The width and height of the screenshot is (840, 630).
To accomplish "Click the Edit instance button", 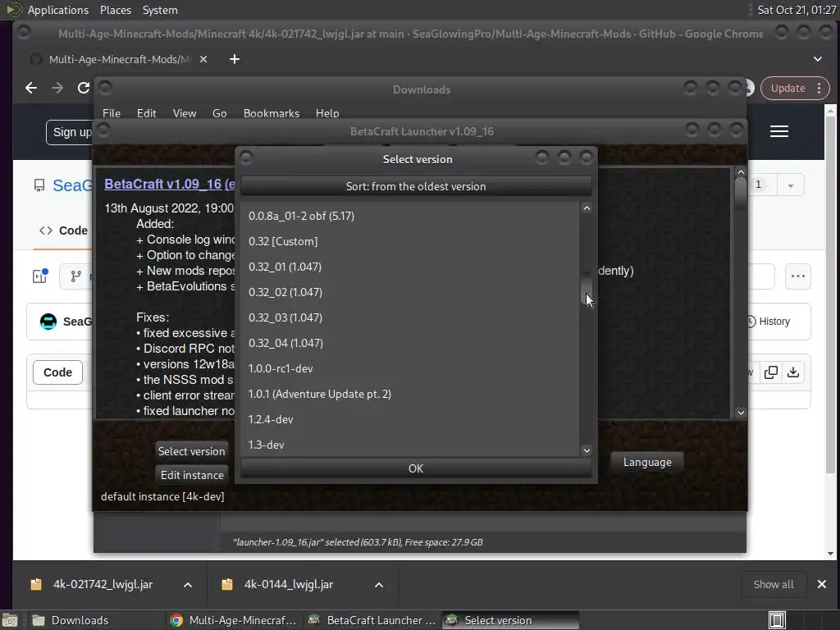I will click(192, 475).
